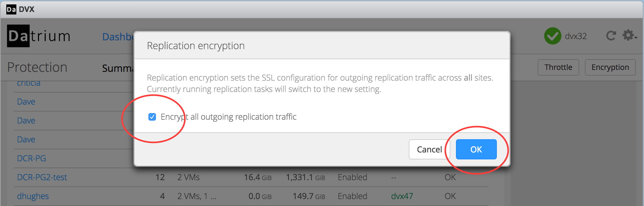Image resolution: width=644 pixels, height=206 pixels.
Task: Open the settings gear menu
Action: [x=630, y=35]
